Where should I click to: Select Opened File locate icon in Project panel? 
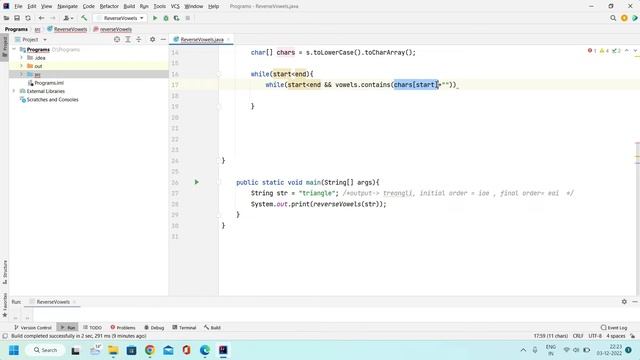[x=117, y=39]
